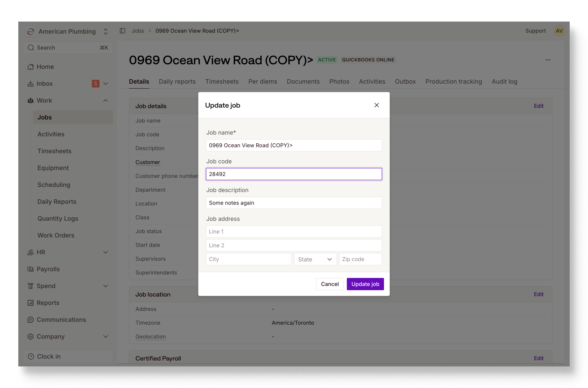Toggle the sidebar panel icon
588x388 pixels.
click(x=122, y=31)
